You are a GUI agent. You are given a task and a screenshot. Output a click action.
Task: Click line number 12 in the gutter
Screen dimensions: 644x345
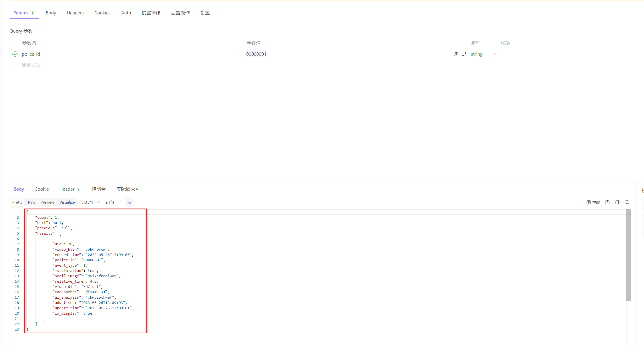pyautogui.click(x=17, y=270)
